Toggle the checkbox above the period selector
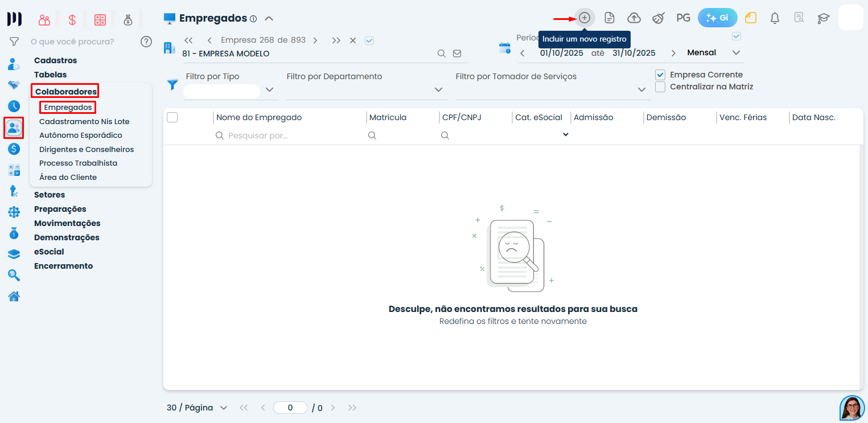 pyautogui.click(x=737, y=36)
